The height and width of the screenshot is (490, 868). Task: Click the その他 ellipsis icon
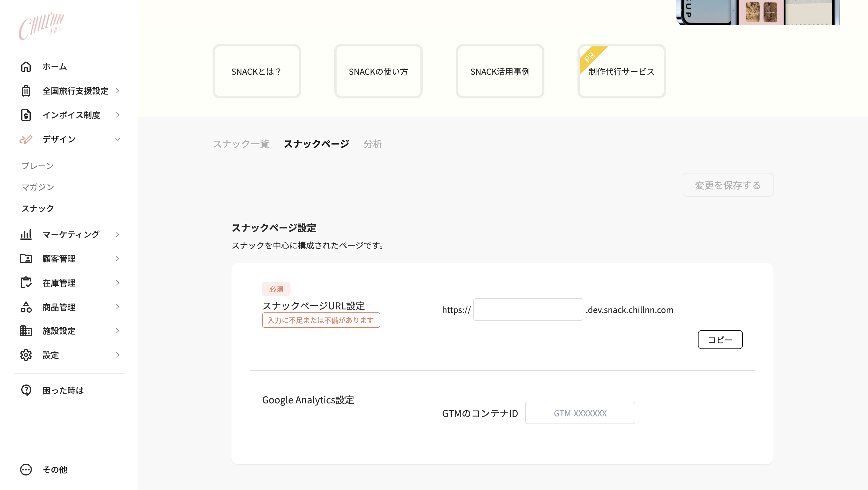point(26,469)
